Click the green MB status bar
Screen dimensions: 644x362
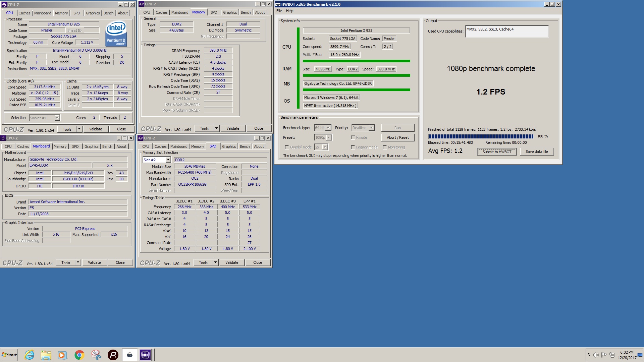click(x=356, y=90)
